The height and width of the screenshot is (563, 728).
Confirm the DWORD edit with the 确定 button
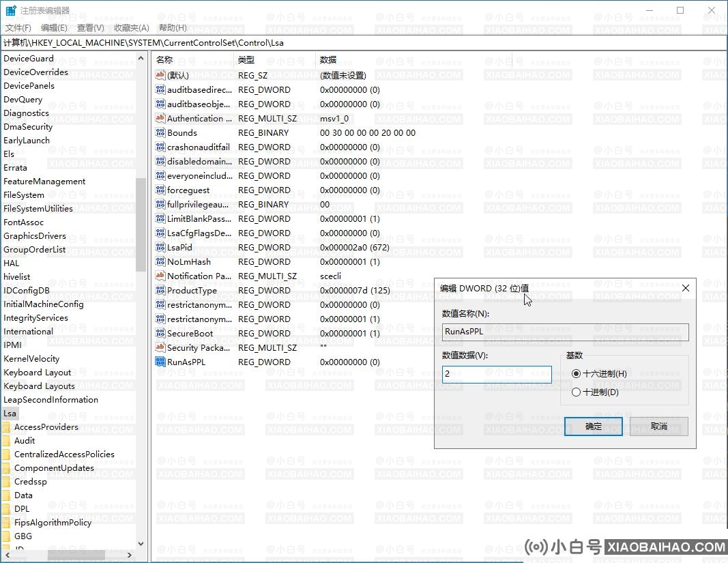click(594, 427)
